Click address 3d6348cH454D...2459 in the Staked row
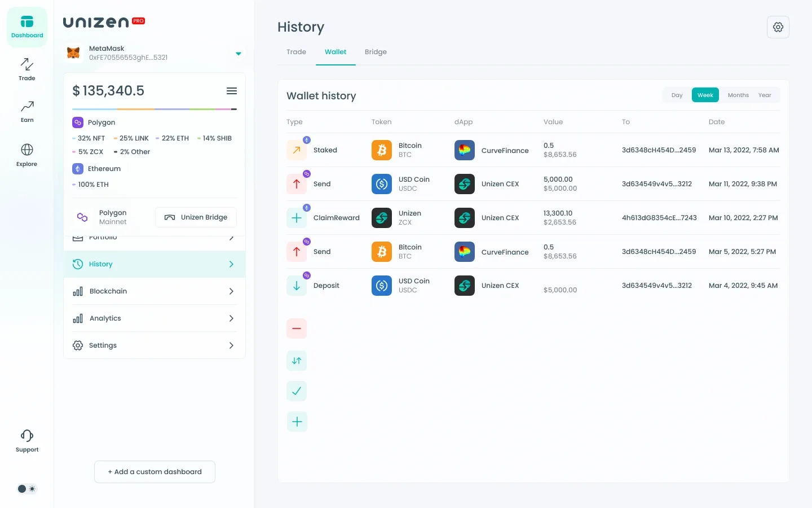The height and width of the screenshot is (508, 812). [659, 150]
